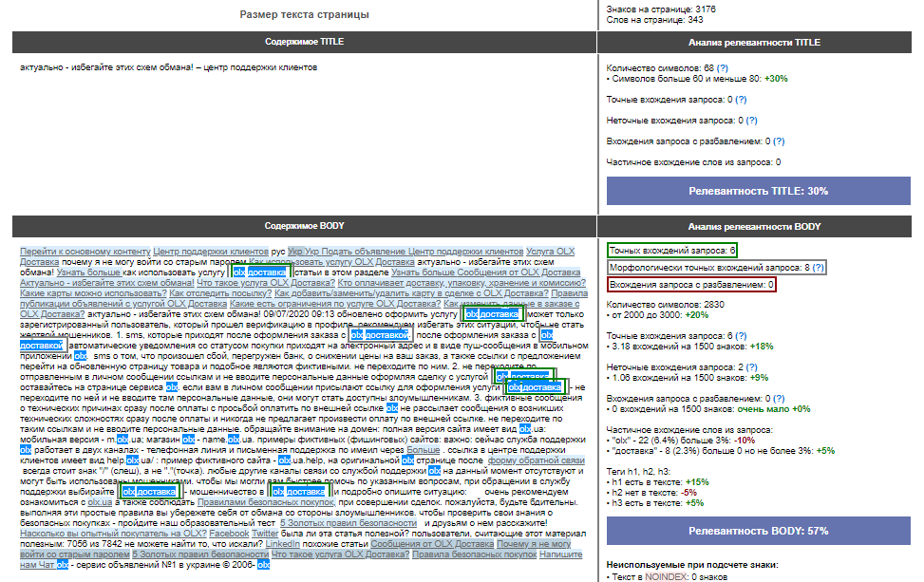The height and width of the screenshot is (582, 924).
Task: Open help mark beside TITLE 'Точные вхождения запроса: 0'
Action: pos(741,100)
